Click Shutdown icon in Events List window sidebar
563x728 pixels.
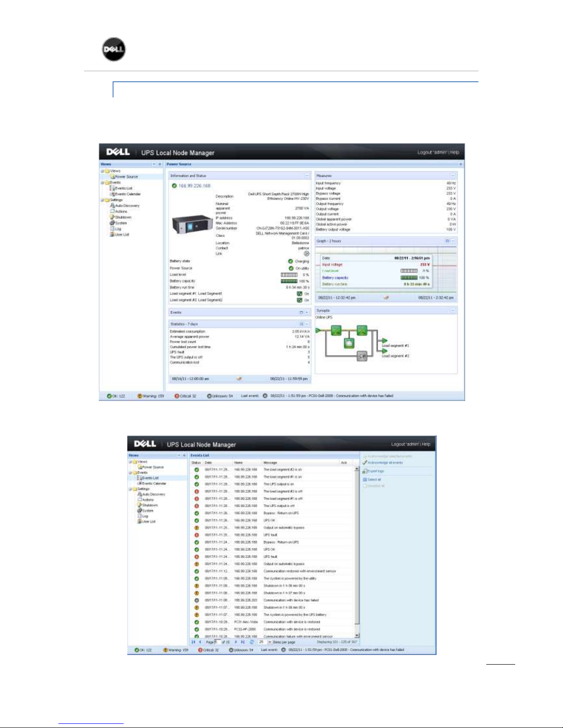(x=140, y=505)
